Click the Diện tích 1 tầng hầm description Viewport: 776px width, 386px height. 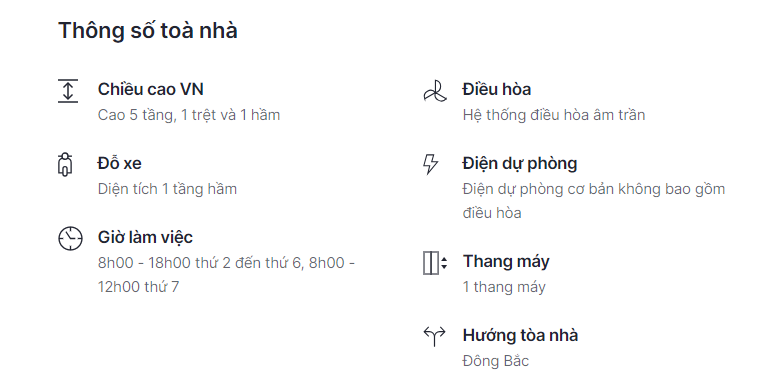coord(167,189)
